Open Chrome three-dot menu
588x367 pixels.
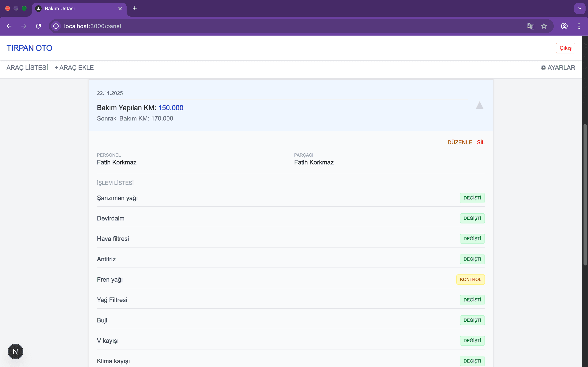[x=579, y=26]
